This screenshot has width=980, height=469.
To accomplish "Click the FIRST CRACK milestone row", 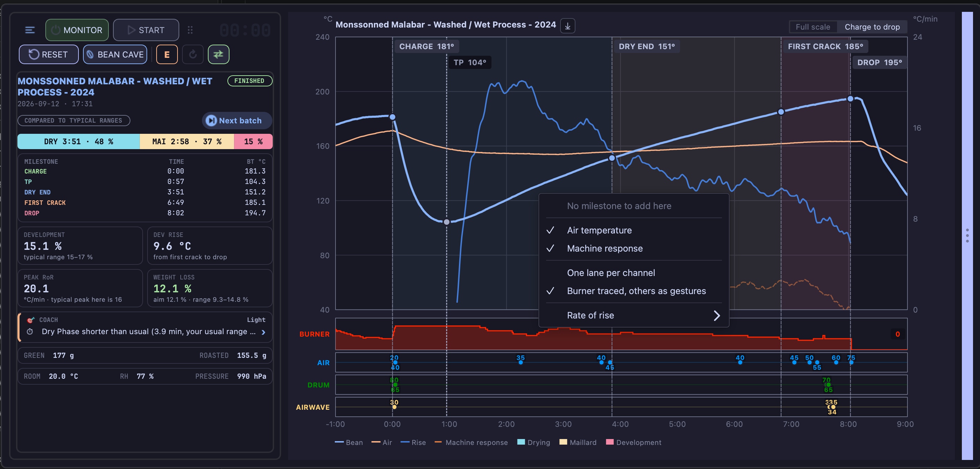I will pos(145,202).
